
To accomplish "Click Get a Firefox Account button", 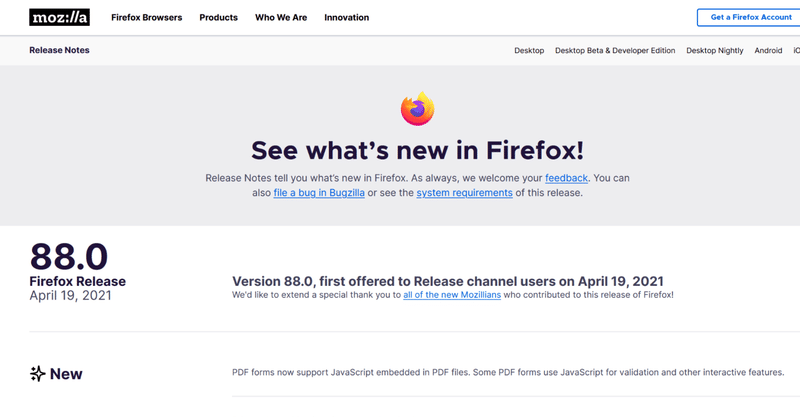I will click(748, 17).
